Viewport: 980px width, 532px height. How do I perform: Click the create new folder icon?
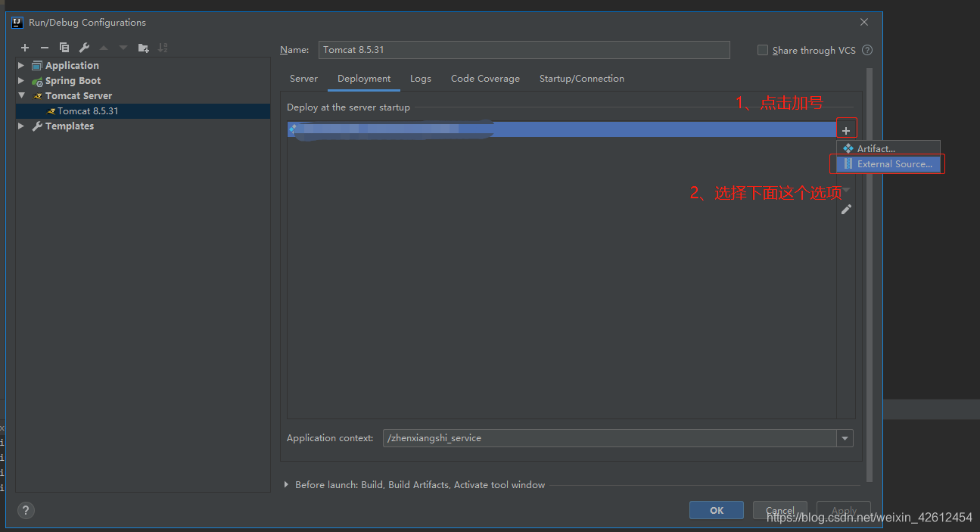click(143, 48)
